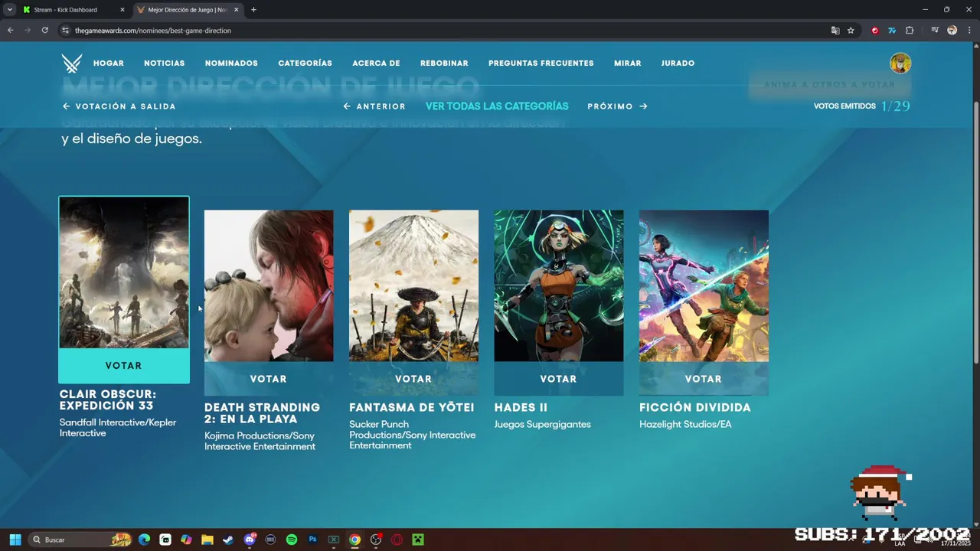Open the NOTICIAS menu item
980x551 pixels.
(165, 64)
